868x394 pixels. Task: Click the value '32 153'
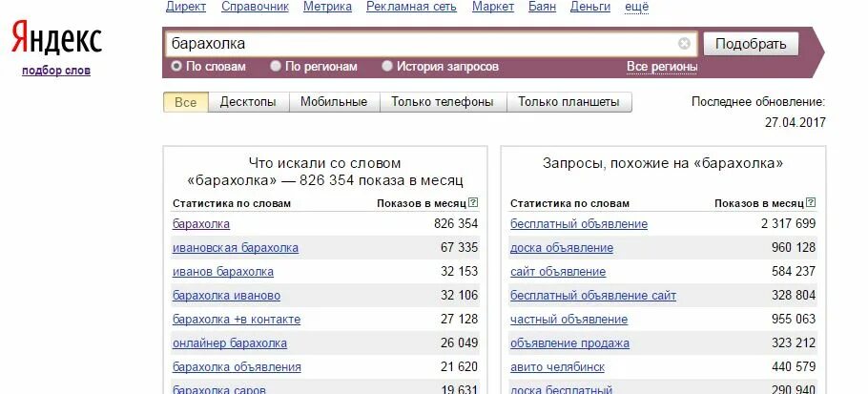tap(460, 272)
